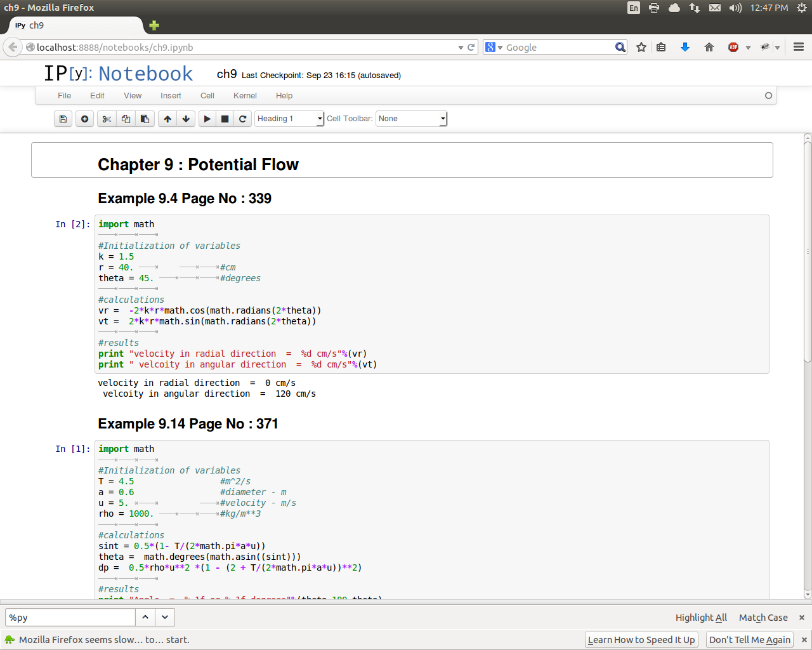The width and height of the screenshot is (812, 650).
Task: Cut the selected cell with the scissors icon
Action: (x=107, y=119)
